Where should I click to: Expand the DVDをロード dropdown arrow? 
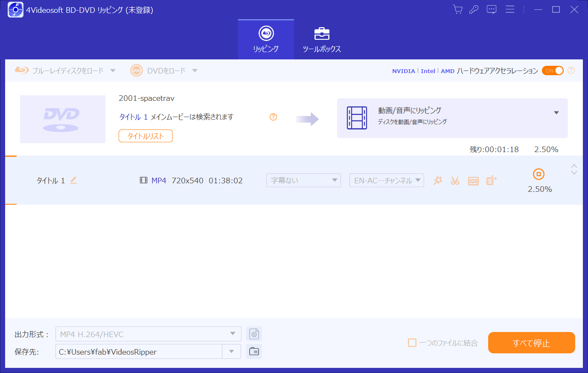(x=195, y=70)
